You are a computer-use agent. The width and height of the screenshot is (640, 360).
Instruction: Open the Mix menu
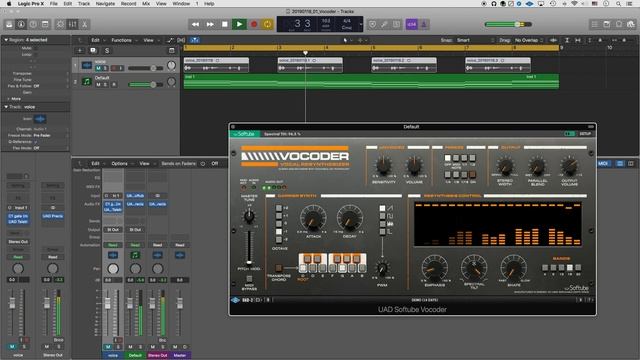click(146, 4)
